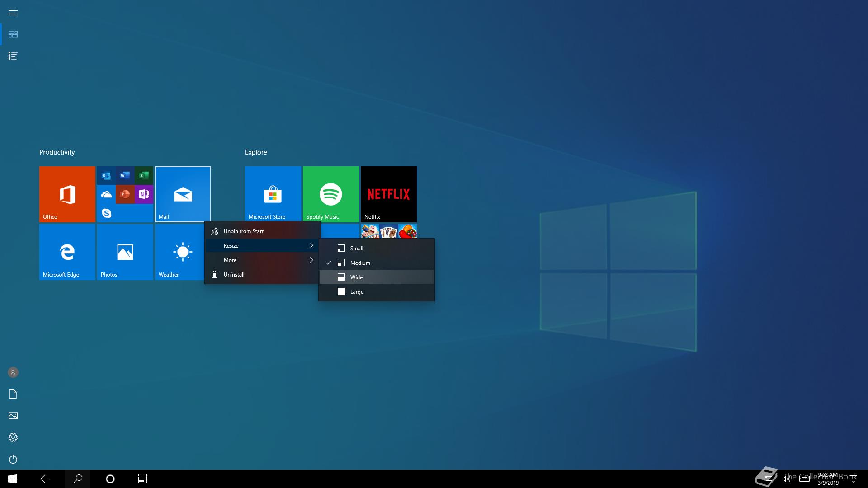The height and width of the screenshot is (488, 868).
Task: Open Task View from the taskbar
Action: coord(143,479)
